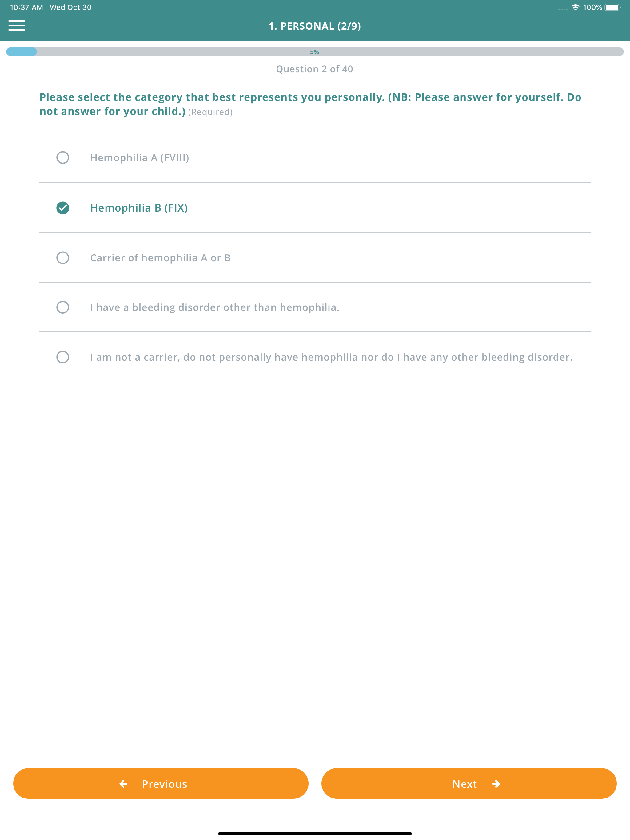Return to the Previous question
Image resolution: width=630 pixels, height=840 pixels.
click(161, 784)
